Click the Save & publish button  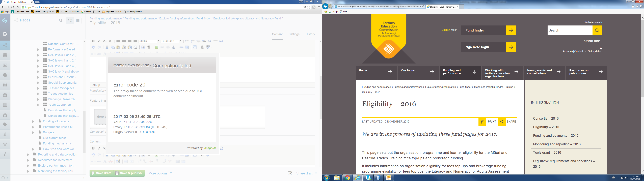coord(129,173)
